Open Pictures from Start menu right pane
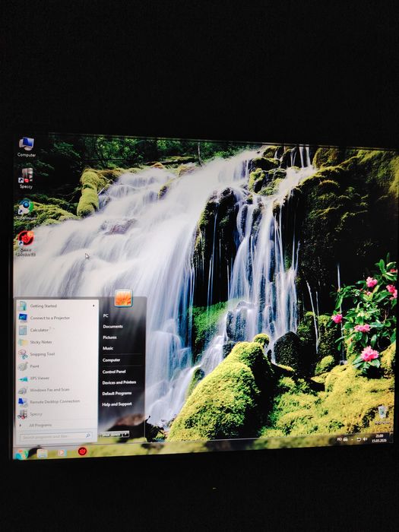This screenshot has width=399, height=532. click(109, 337)
